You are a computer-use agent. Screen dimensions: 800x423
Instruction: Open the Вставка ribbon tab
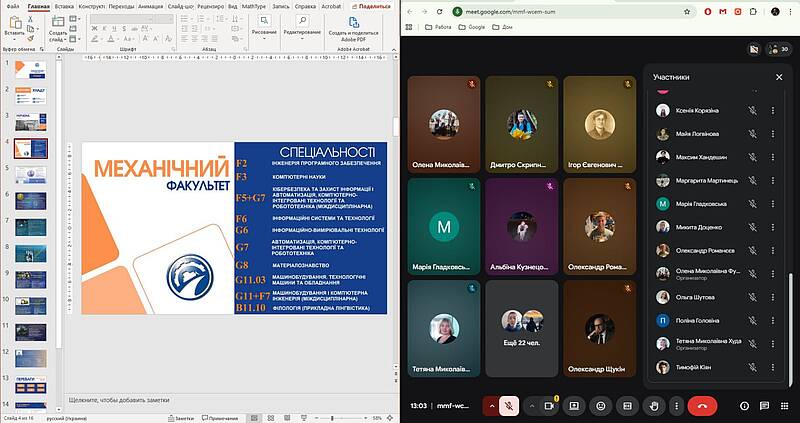tap(64, 6)
